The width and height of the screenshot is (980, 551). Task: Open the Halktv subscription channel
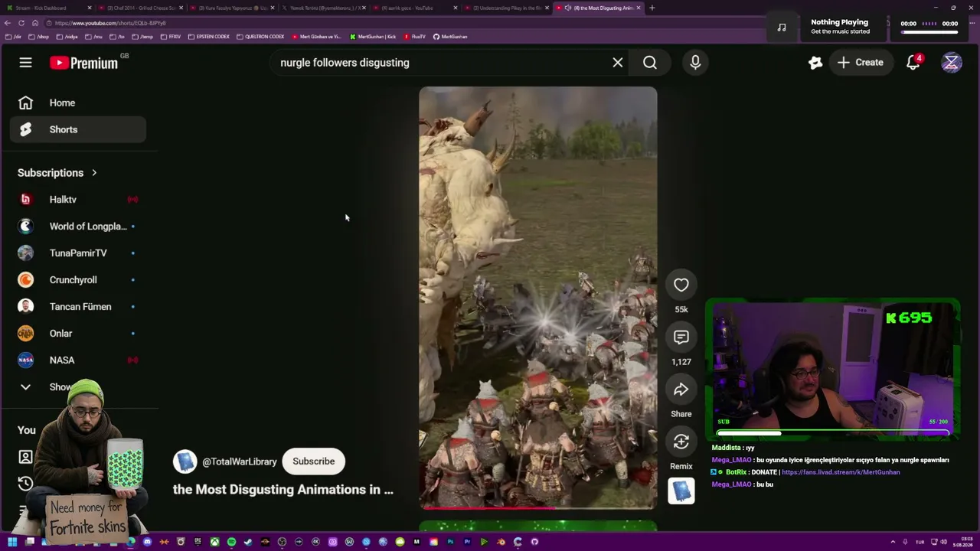point(77,200)
